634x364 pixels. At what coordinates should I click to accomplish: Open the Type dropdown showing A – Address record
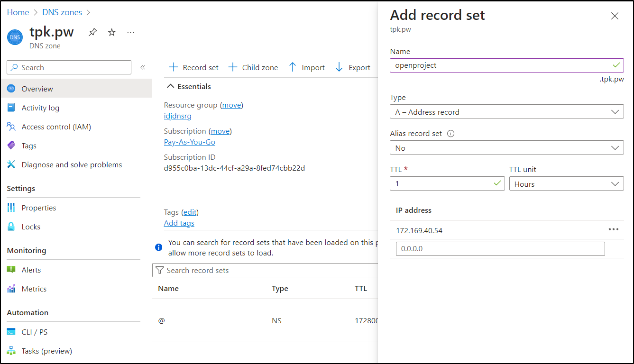(x=506, y=112)
